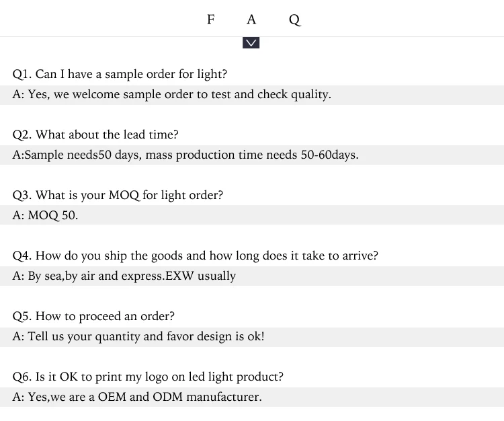
Task: Click the 'MOQ 50' answer row
Action: tap(46, 216)
